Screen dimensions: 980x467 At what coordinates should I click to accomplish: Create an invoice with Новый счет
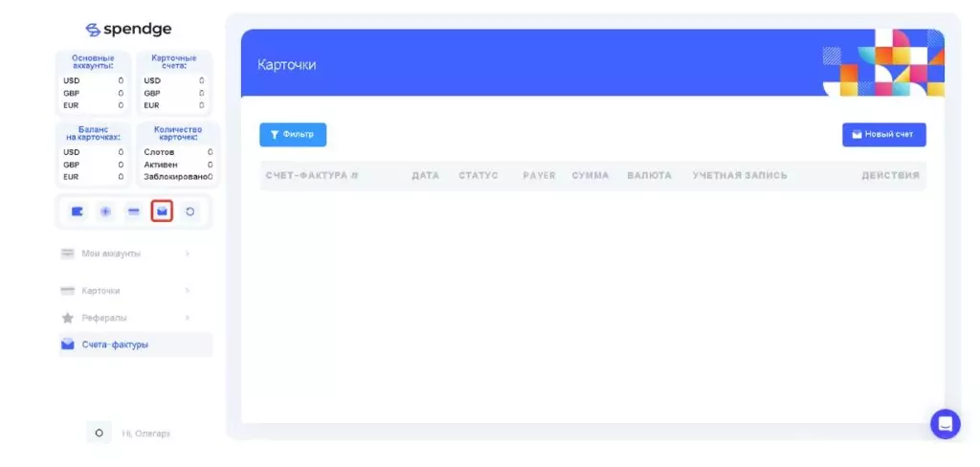(x=883, y=134)
